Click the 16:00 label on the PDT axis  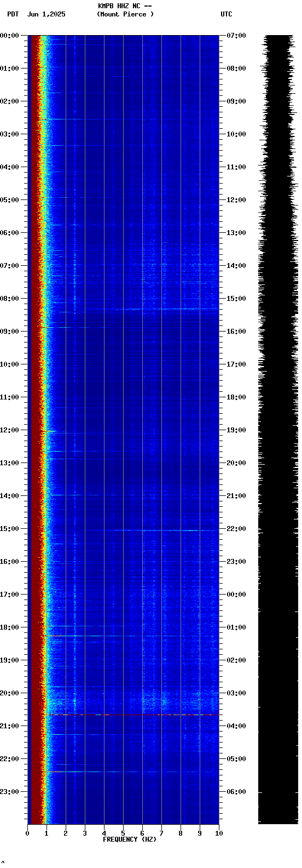pyautogui.click(x=9, y=562)
